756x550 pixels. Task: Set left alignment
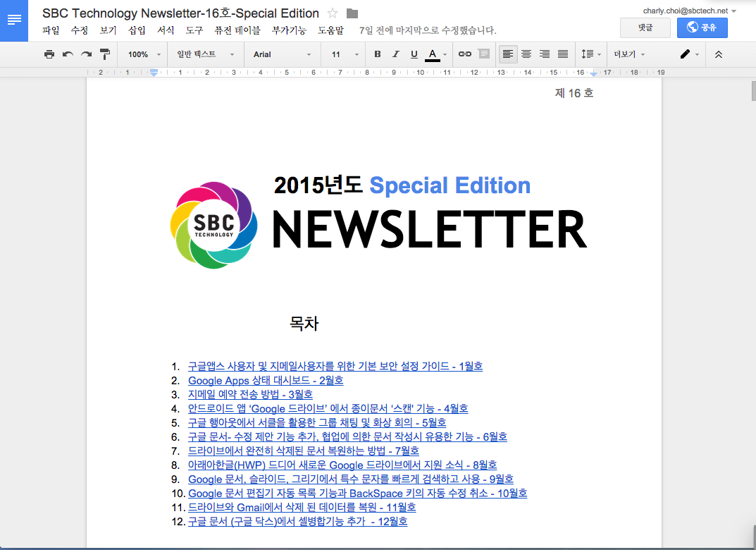(508, 54)
